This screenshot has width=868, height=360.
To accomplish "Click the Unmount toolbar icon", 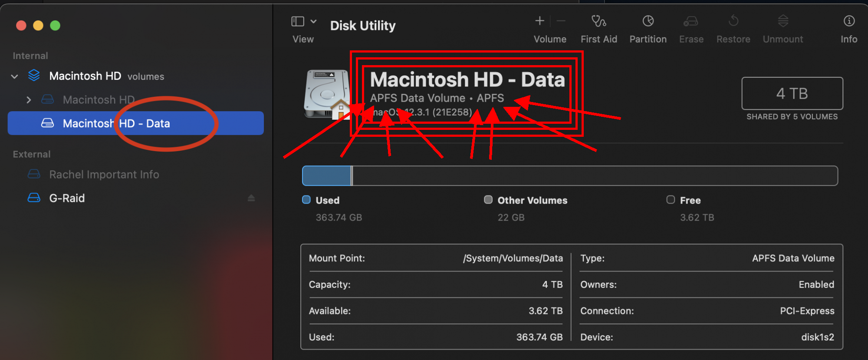I will pyautogui.click(x=783, y=20).
